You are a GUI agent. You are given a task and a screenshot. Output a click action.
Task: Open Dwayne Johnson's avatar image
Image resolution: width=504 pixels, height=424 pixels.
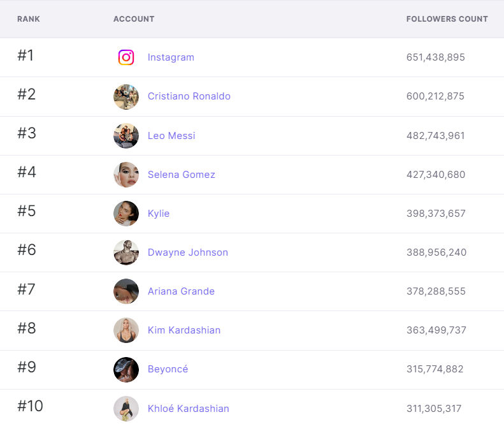point(126,252)
